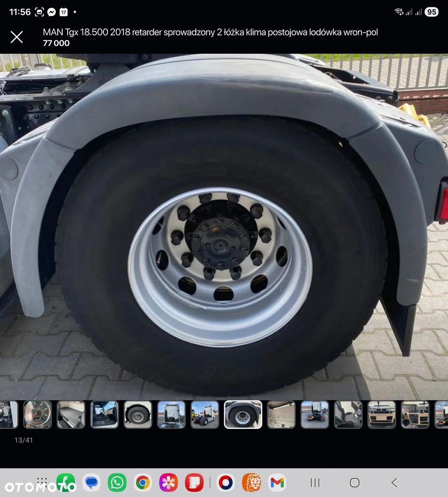The width and height of the screenshot is (448, 497).
Task: Go to the home screen button
Action: tap(355, 483)
